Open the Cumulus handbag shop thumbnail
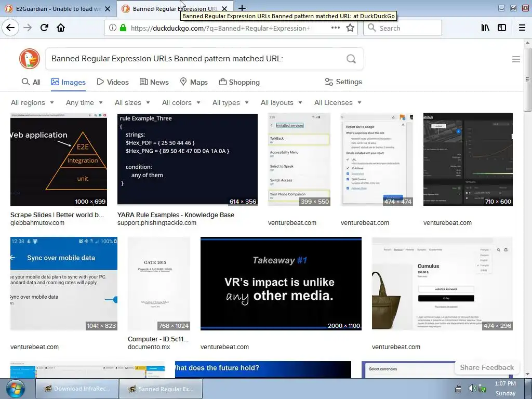 [442, 284]
